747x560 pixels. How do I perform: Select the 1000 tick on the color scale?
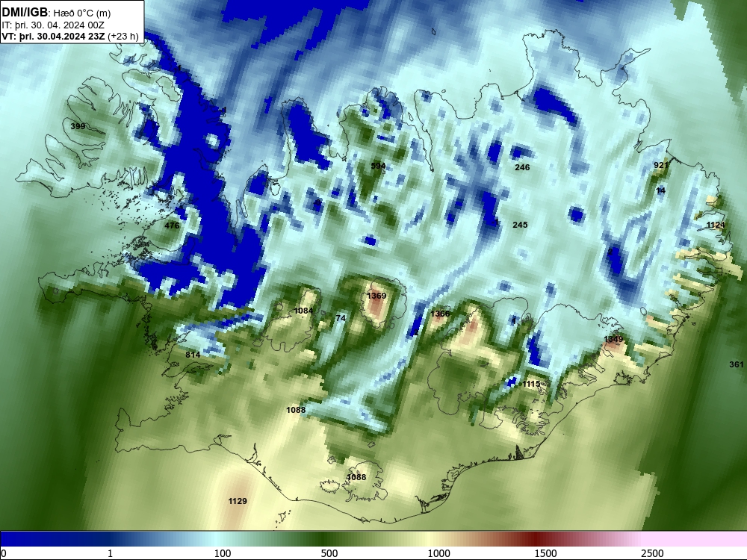pyautogui.click(x=438, y=553)
